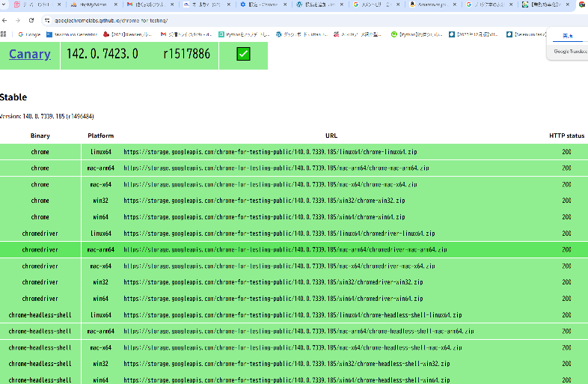Click the browser back arrow
Viewport: 588px width, 384px height.
tap(5, 20)
